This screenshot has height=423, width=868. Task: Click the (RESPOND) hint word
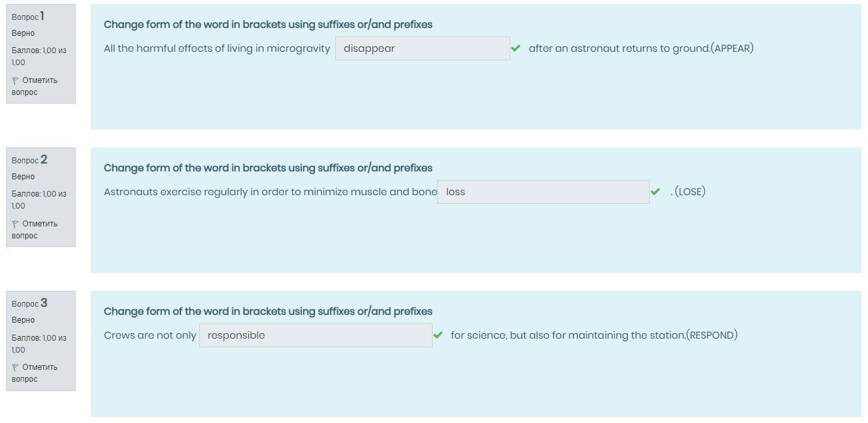click(x=711, y=335)
